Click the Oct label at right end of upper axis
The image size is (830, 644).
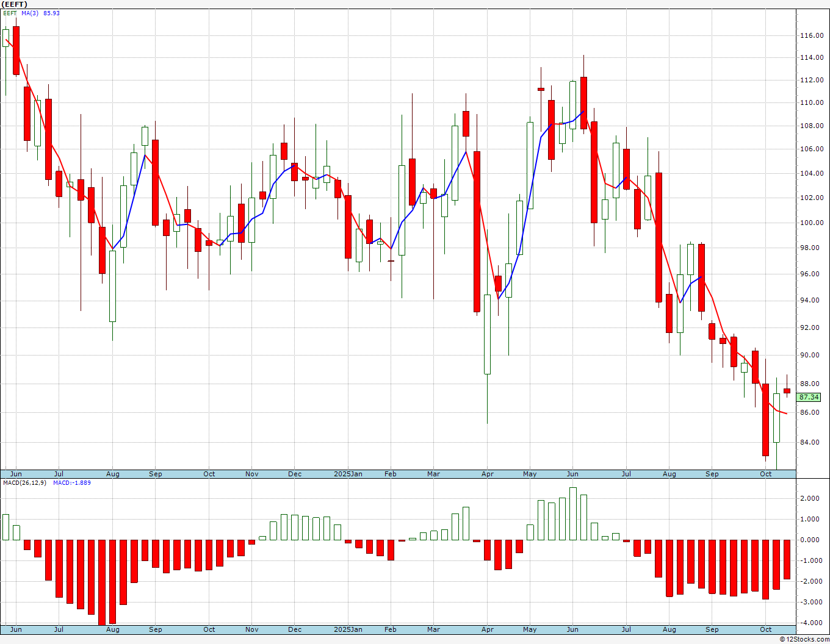tap(765, 474)
